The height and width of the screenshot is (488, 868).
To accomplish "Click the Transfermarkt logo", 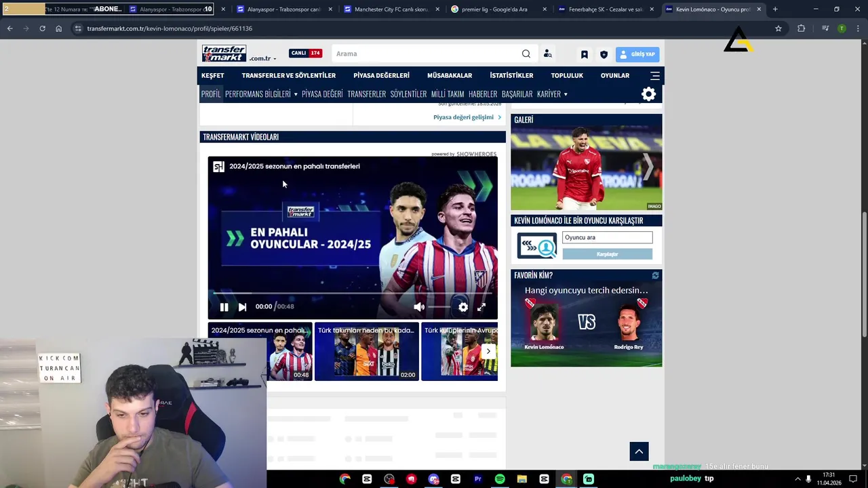I will coord(224,54).
